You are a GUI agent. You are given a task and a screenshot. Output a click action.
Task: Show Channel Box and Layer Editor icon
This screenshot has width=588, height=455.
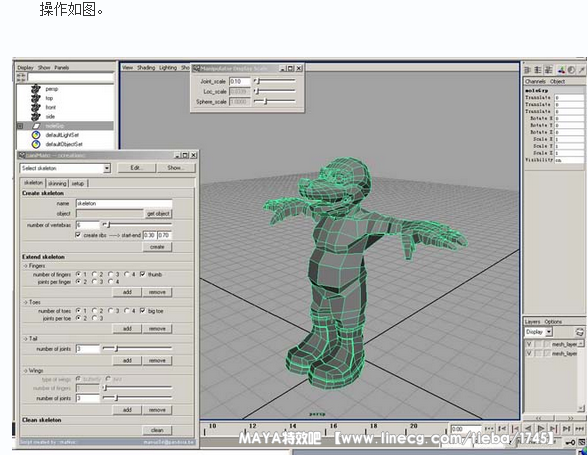(x=549, y=70)
